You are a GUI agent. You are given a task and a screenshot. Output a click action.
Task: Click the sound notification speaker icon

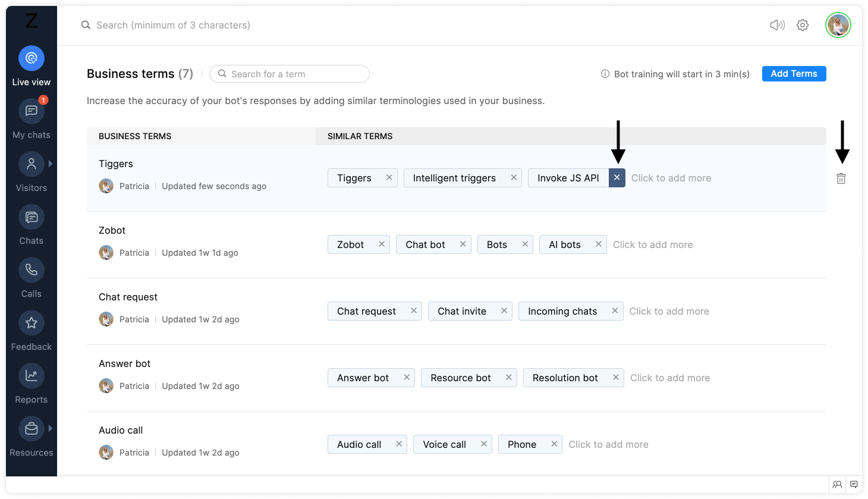tap(777, 25)
